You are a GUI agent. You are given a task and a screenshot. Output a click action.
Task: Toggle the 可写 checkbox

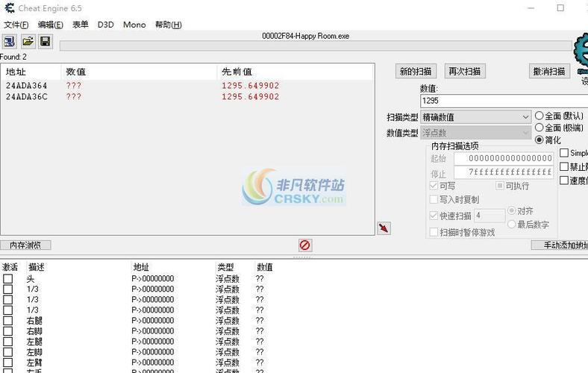[434, 186]
